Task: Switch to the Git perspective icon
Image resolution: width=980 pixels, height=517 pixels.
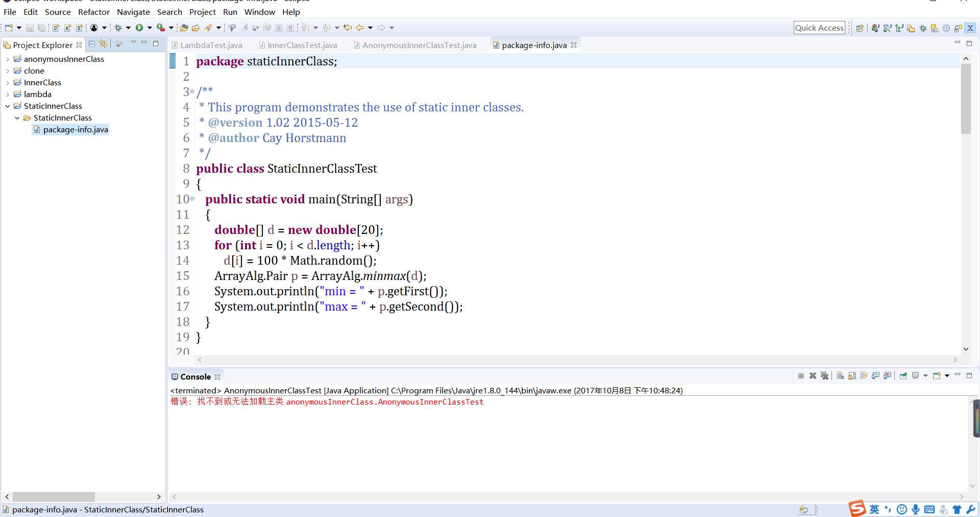Action: [935, 28]
